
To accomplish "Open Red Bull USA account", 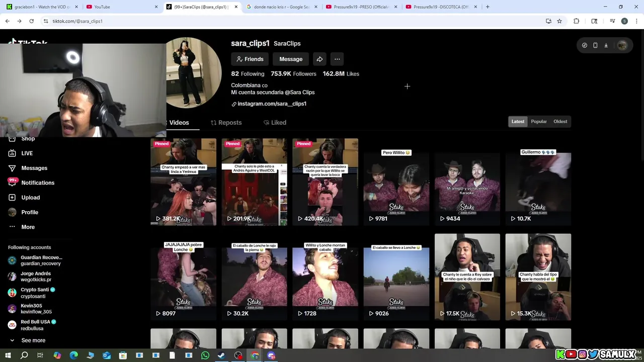I will (x=32, y=325).
